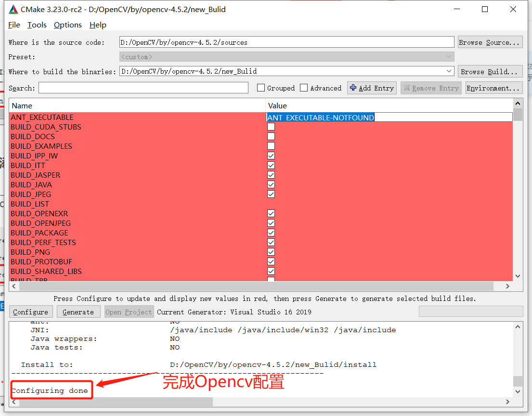The image size is (532, 416).
Task: Uncheck the BUILD_PROTOBUF checkbox
Action: tap(271, 261)
